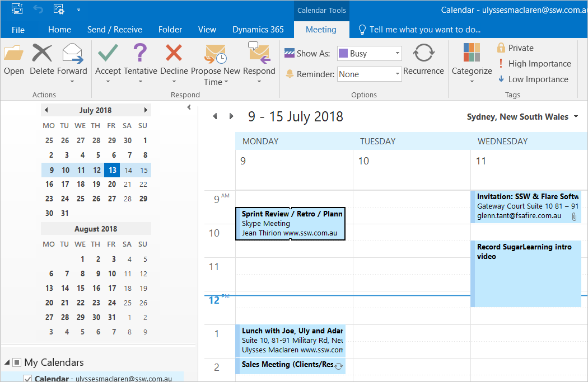
Task: Toggle the Calendar checkbox under My Calendars
Action: click(x=27, y=379)
